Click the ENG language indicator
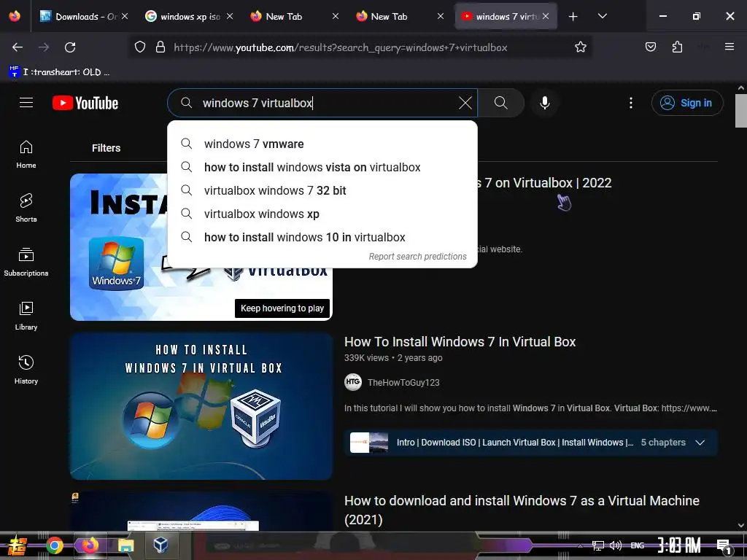 click(638, 545)
